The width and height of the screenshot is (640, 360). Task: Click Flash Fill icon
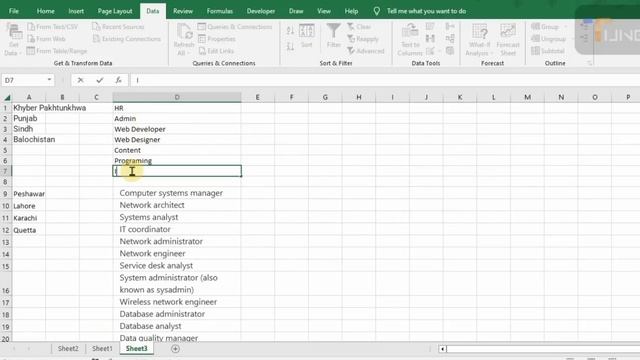[x=430, y=27]
